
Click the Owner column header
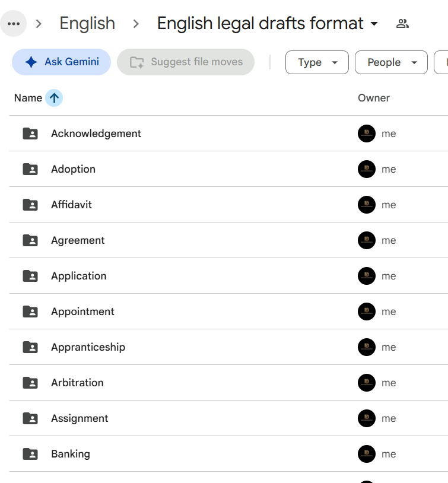point(374,98)
